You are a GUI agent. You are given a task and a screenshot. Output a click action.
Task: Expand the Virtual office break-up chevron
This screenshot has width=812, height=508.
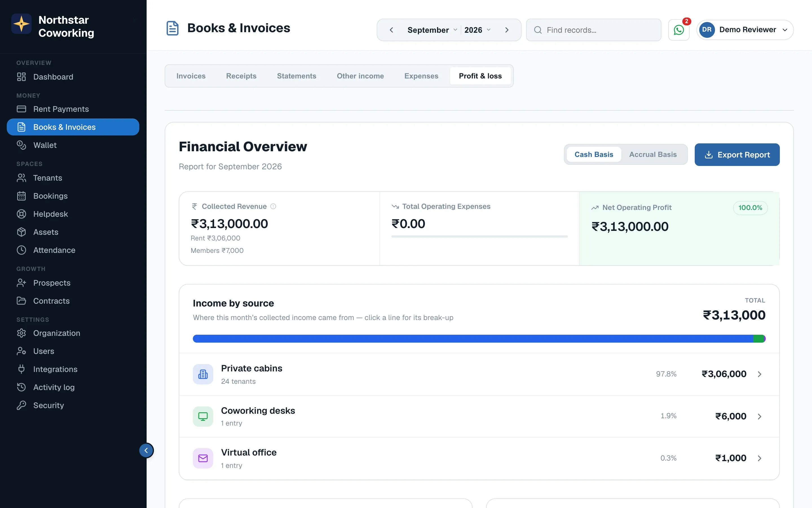760,458
